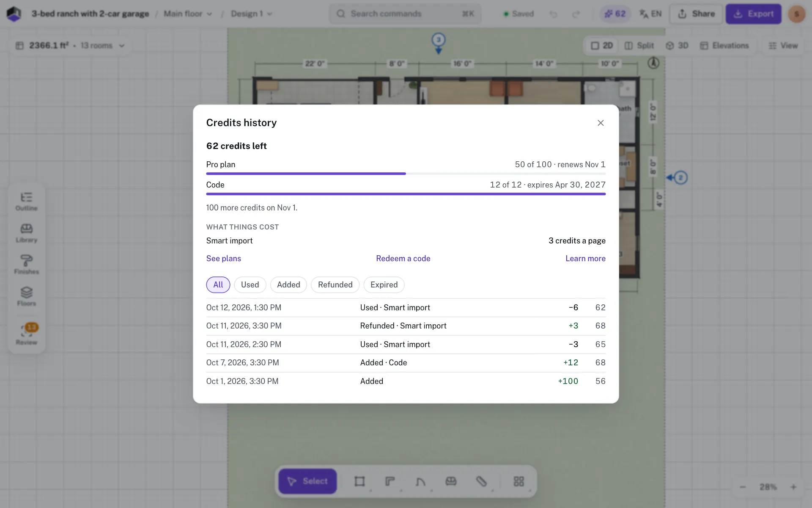The height and width of the screenshot is (508, 812).
Task: Filter history by Used
Action: click(250, 285)
